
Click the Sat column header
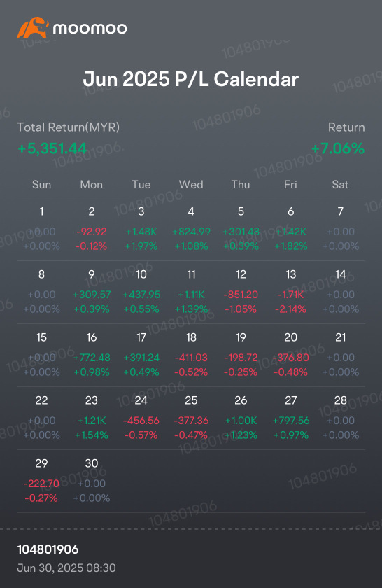coord(341,185)
